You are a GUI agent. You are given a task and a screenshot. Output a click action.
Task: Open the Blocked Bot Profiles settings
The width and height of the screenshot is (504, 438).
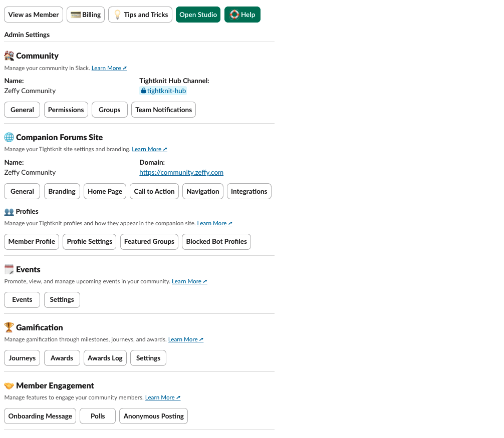(x=216, y=242)
